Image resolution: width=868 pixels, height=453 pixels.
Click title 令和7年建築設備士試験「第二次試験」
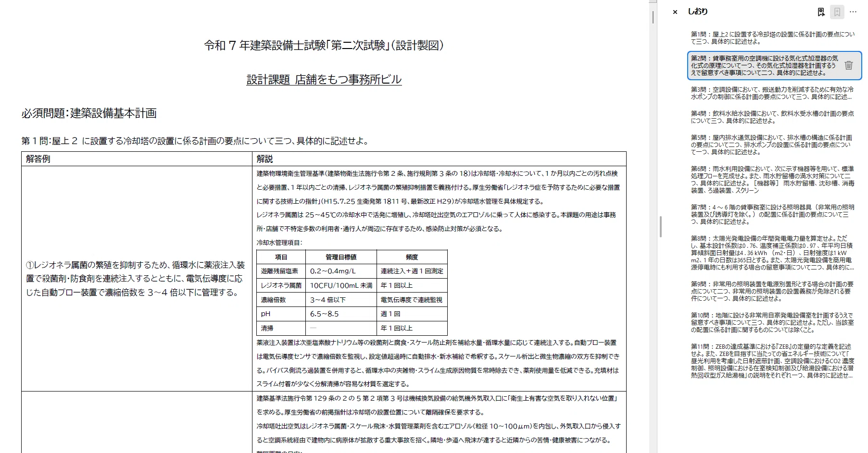click(324, 45)
